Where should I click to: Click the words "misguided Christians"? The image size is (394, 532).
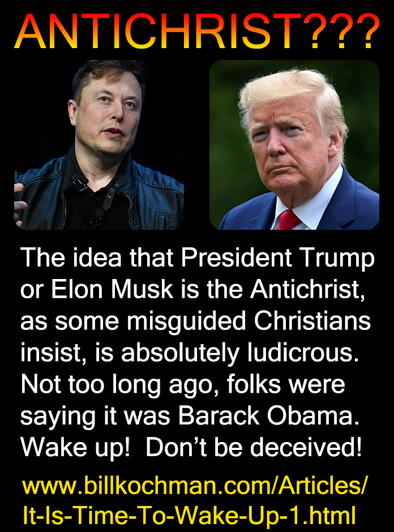tap(249, 321)
